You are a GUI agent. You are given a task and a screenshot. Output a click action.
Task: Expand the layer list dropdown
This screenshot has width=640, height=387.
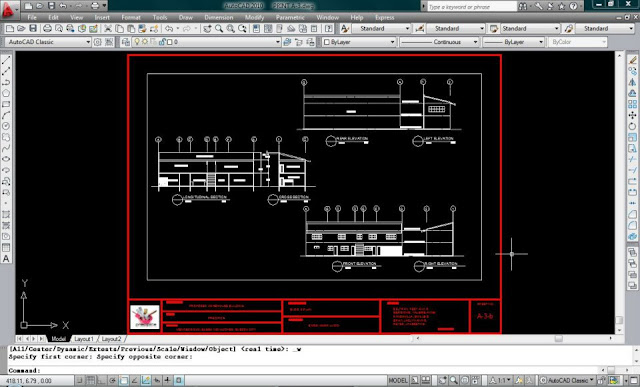click(x=278, y=42)
